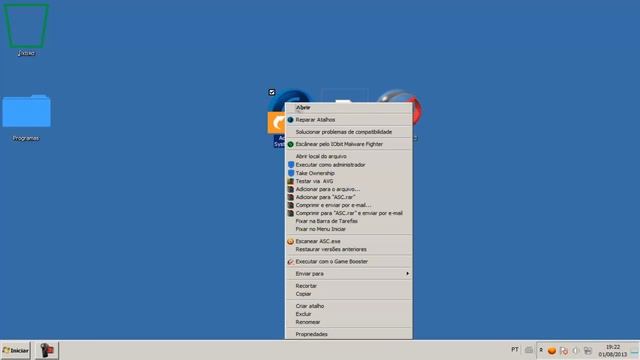Click the orange tray icon
The height and width of the screenshot is (360, 640).
(552, 351)
